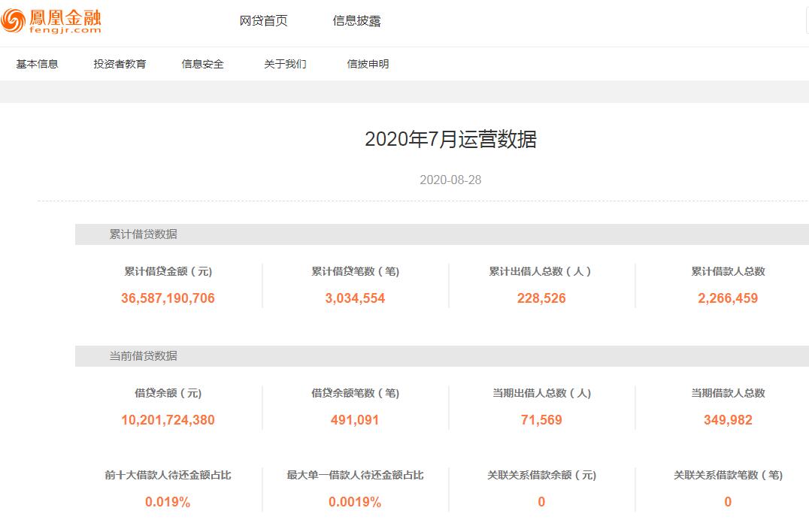The image size is (809, 532).
Task: Click the 当期出借人总数 value 71,569
Action: tap(541, 420)
